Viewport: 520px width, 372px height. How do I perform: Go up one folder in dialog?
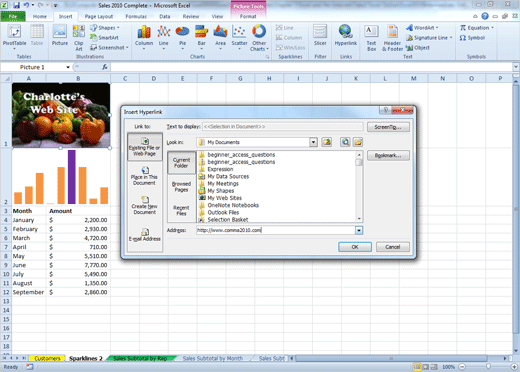coord(327,142)
